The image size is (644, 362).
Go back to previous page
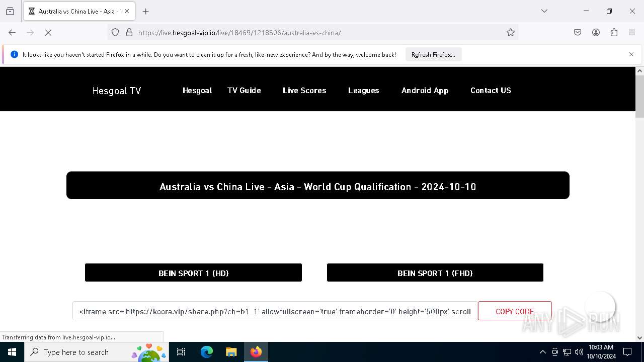coord(12,32)
